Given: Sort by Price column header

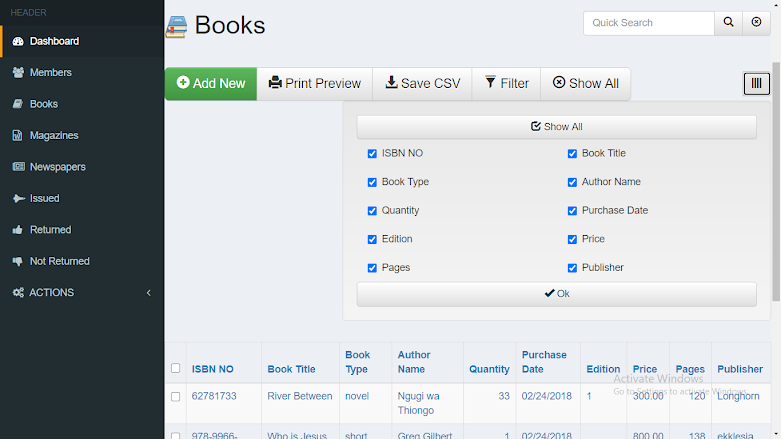Looking at the screenshot, I should tap(645, 369).
